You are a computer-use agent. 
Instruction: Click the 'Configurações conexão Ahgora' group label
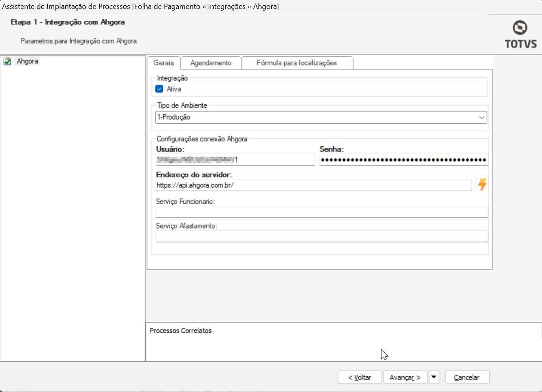(x=202, y=139)
